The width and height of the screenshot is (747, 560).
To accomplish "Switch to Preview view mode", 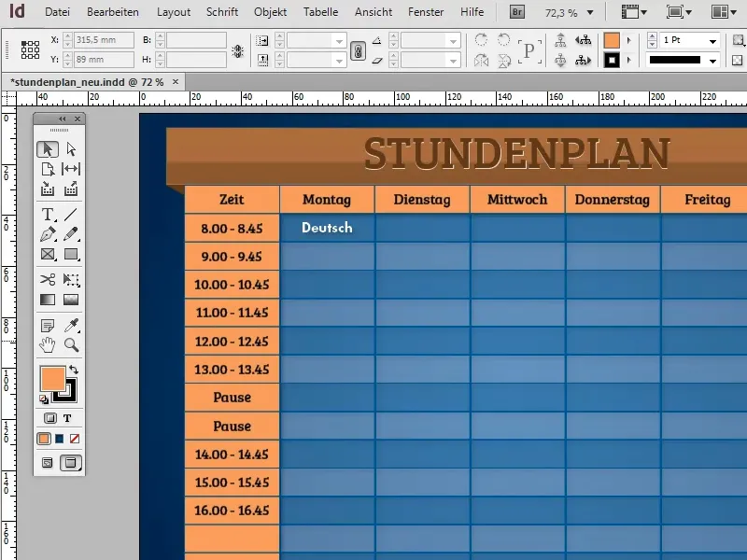I will pos(71,463).
